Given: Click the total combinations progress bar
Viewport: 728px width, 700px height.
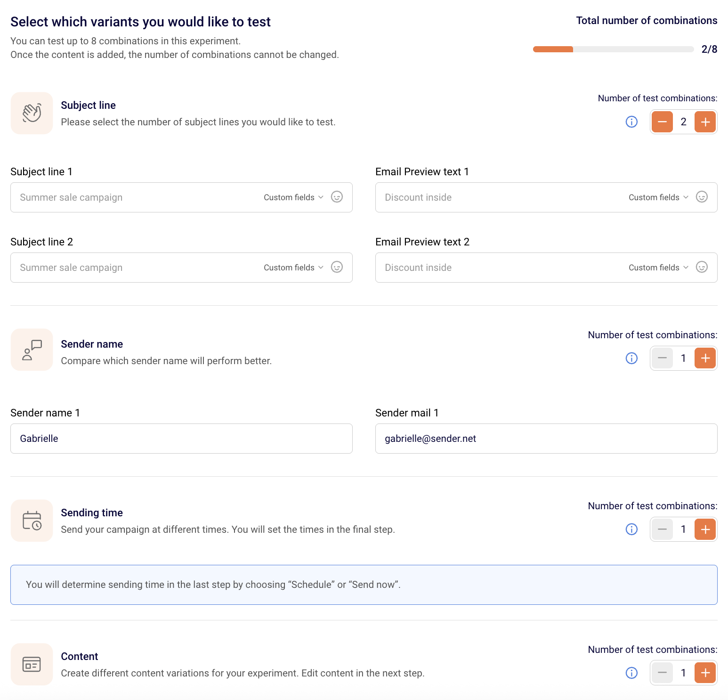Looking at the screenshot, I should pos(613,49).
